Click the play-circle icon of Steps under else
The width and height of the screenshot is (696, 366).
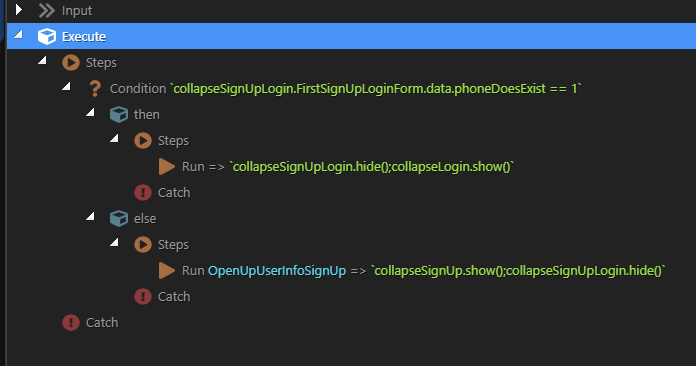[142, 244]
